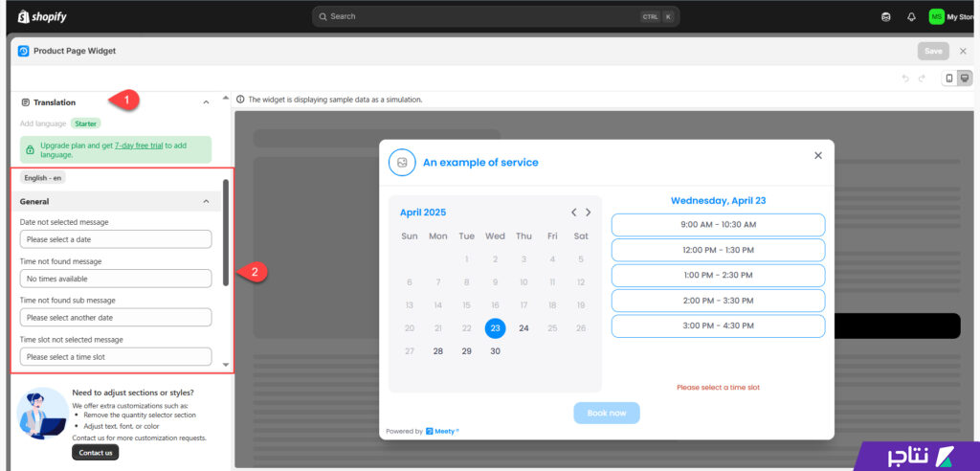Click the lock icon in upgrade banner
This screenshot has width=980, height=471.
(30, 149)
